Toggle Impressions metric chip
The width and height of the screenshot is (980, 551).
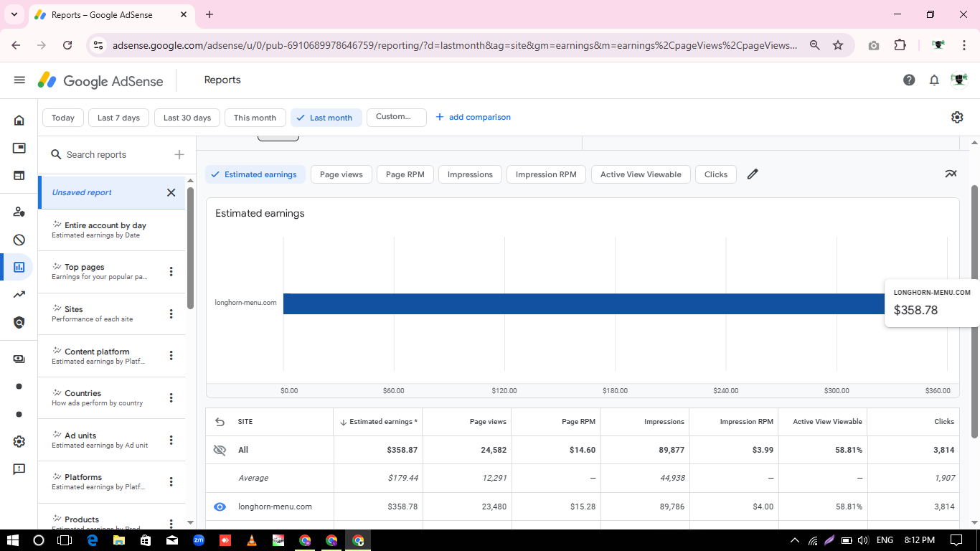[470, 174]
